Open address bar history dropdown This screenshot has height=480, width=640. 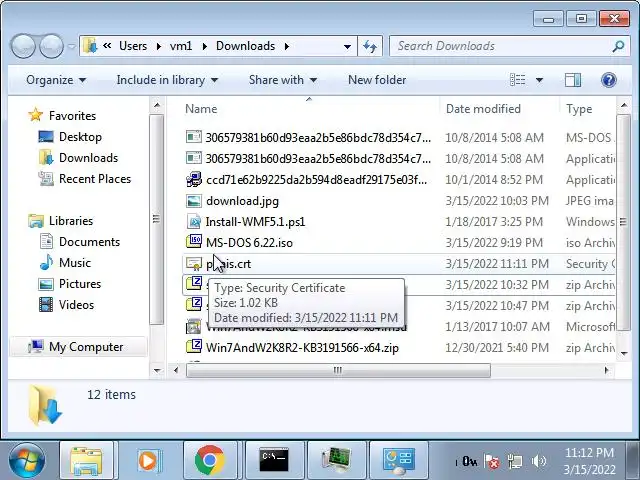(347, 47)
